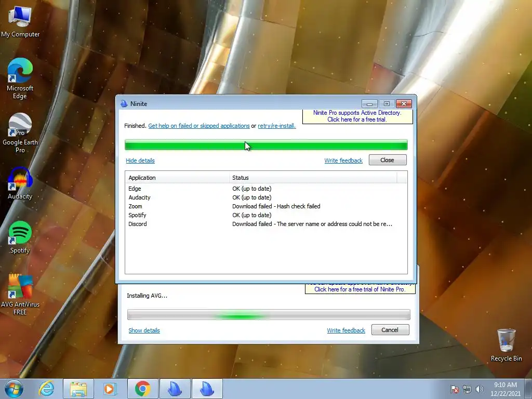
Task: Click Show desktop strip beside the clock
Action: [528, 389]
